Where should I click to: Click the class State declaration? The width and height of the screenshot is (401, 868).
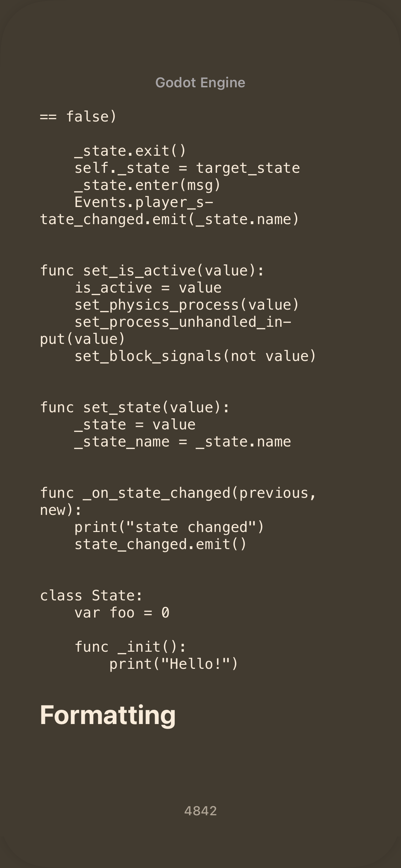pos(91,595)
